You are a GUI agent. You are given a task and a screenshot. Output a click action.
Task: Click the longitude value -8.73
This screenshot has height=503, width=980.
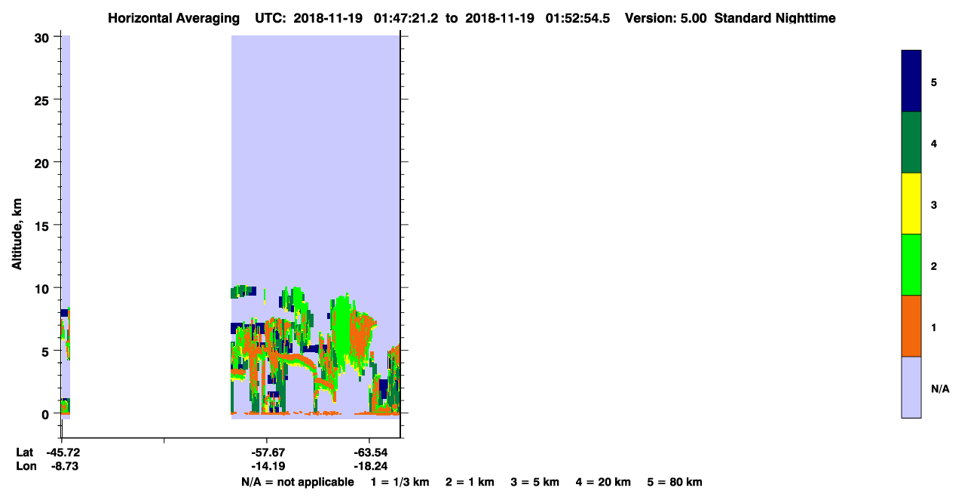click(x=64, y=466)
